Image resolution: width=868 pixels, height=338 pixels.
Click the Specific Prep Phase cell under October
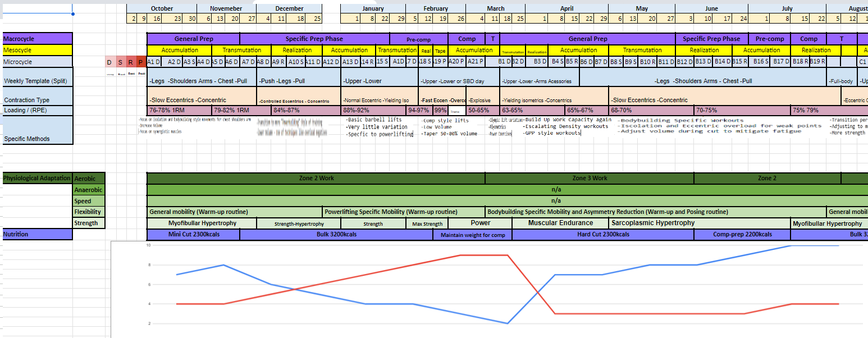click(314, 38)
